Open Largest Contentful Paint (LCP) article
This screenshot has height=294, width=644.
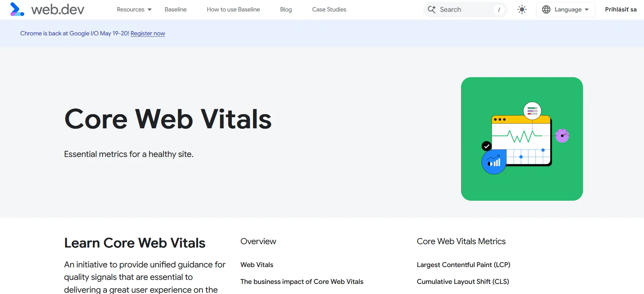[463, 265]
